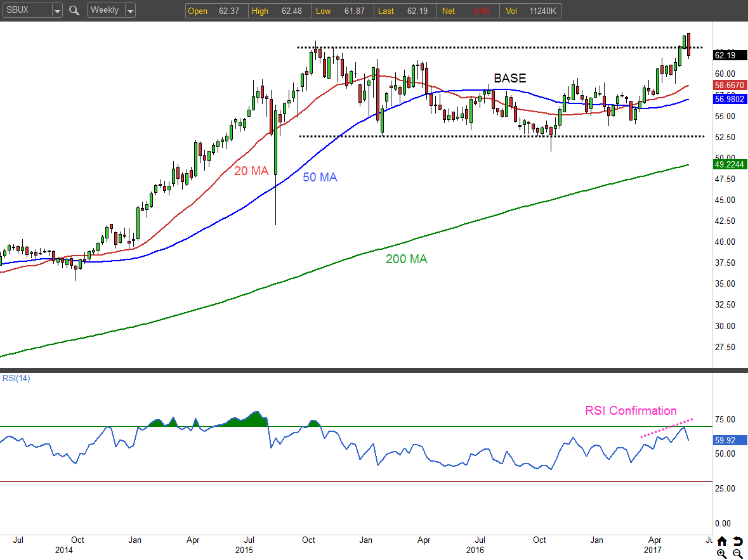Click the zoom in magnifier icon
This screenshot has height=560, width=748.
click(x=722, y=554)
